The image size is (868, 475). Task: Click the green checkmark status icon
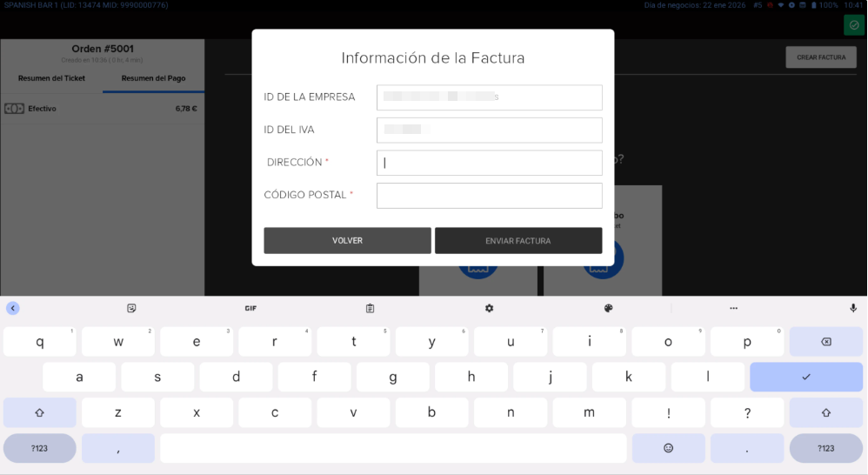pyautogui.click(x=854, y=25)
